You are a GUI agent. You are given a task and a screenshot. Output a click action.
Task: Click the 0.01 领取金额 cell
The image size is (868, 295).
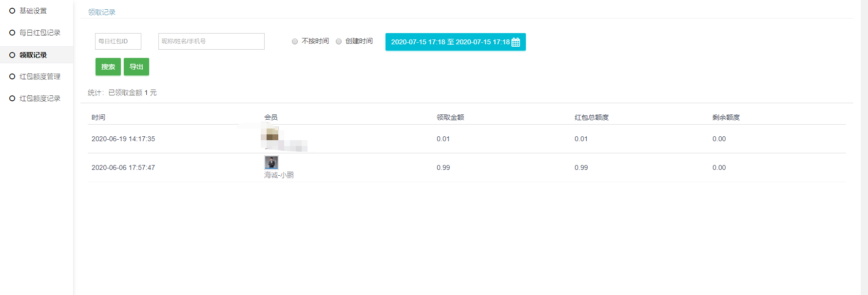point(443,139)
